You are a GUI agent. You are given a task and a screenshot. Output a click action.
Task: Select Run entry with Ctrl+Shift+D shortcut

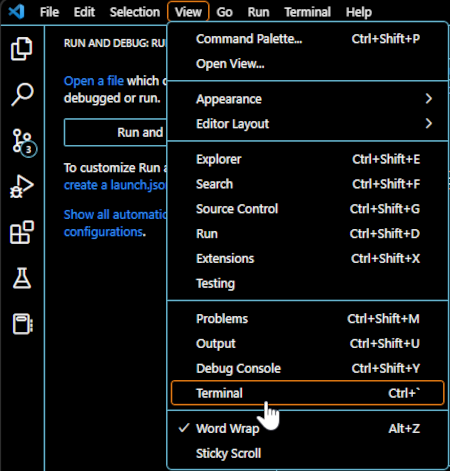[307, 234]
